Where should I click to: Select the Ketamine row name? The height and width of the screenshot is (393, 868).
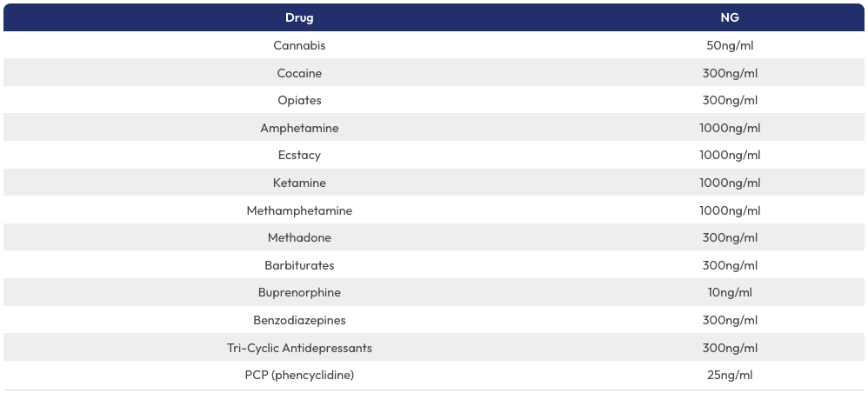click(x=299, y=183)
